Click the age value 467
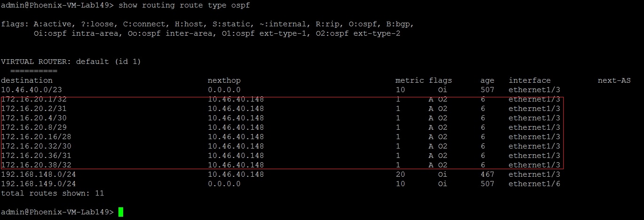 click(487, 174)
